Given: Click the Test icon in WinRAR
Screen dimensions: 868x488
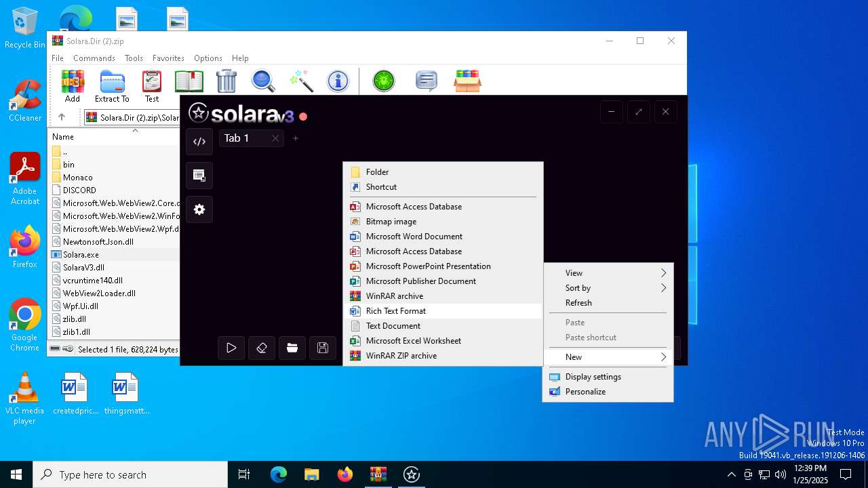Looking at the screenshot, I should point(152,86).
